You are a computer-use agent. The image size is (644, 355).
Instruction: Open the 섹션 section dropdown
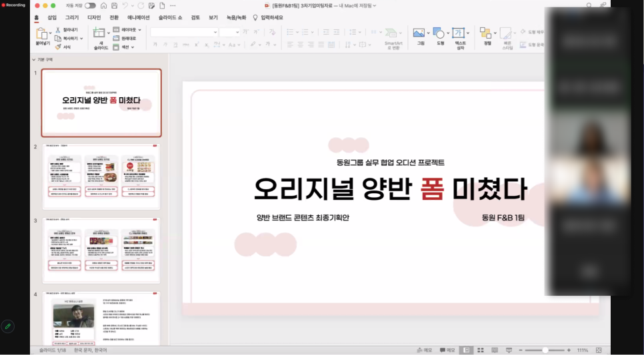(123, 47)
